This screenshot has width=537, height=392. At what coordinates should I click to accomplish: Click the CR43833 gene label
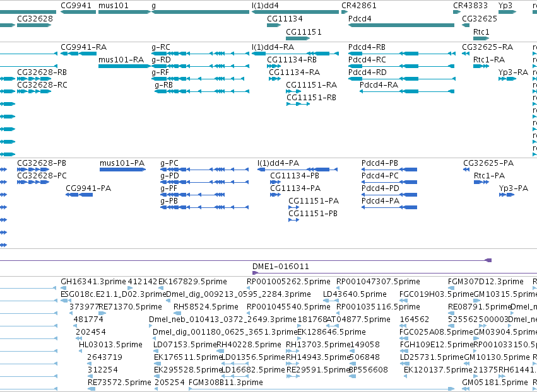click(x=470, y=6)
